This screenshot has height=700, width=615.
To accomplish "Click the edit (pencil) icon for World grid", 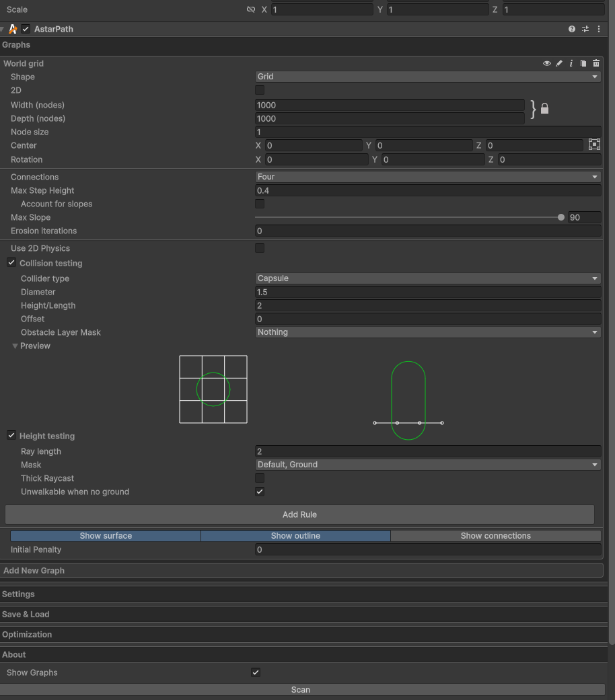I will coord(558,63).
